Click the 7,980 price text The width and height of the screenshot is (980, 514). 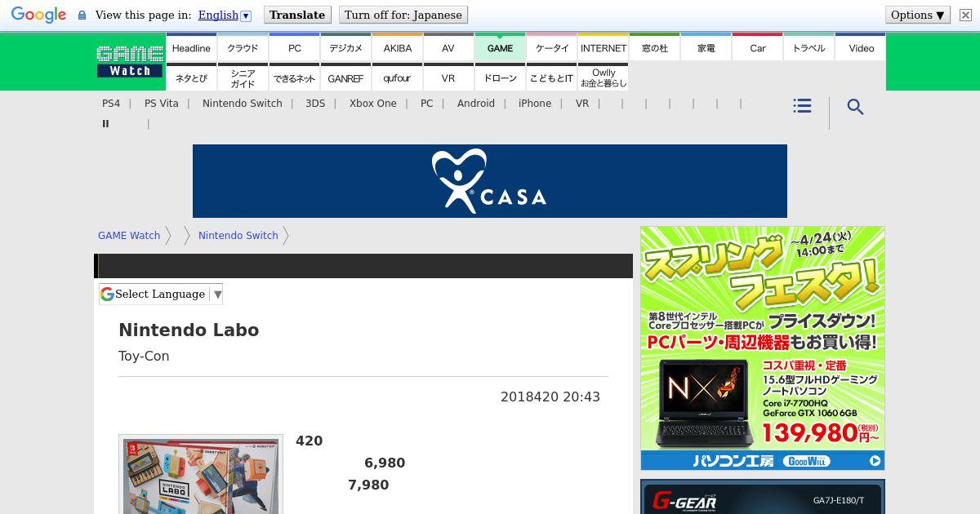(x=368, y=485)
